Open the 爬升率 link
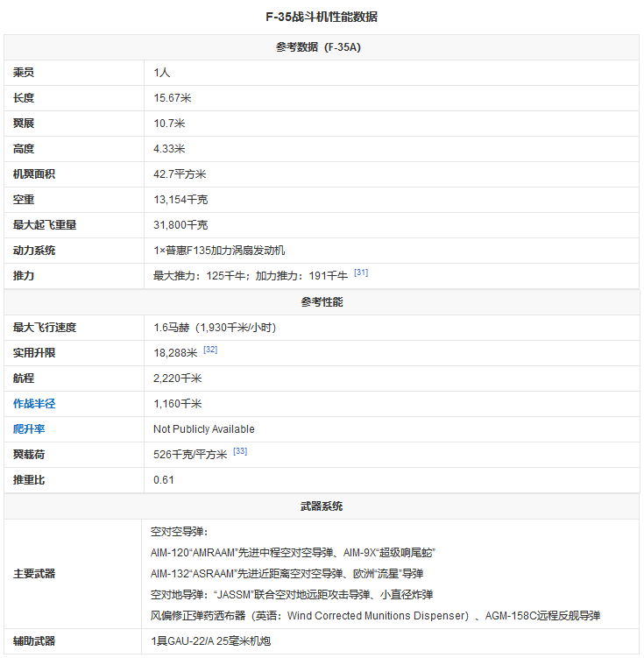Viewport: 644px width, 658px height. click(29, 428)
